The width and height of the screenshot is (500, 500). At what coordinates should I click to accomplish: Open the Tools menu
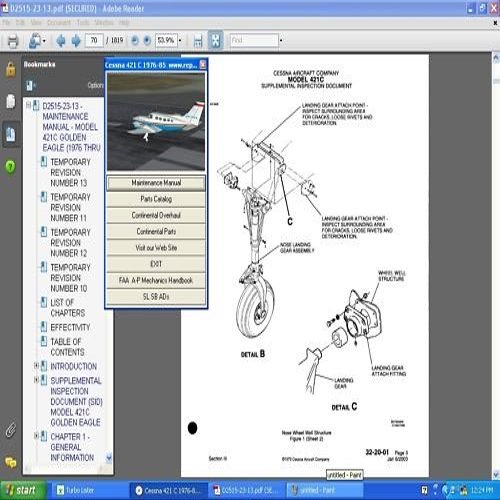(83, 23)
